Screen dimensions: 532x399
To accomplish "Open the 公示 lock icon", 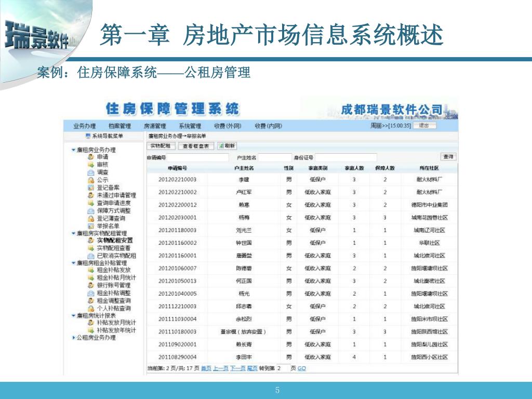I will 90,180.
